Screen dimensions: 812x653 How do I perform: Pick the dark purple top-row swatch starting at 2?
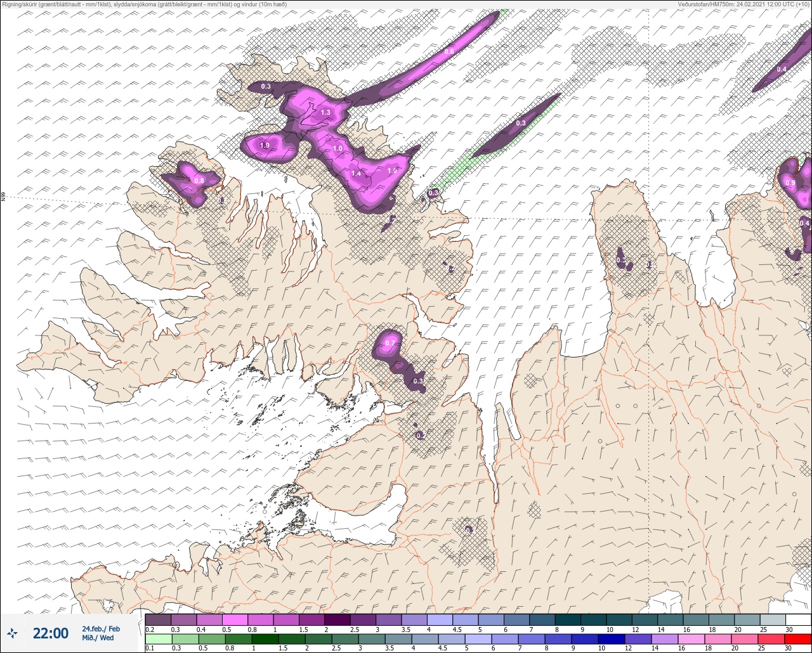tap(337, 619)
